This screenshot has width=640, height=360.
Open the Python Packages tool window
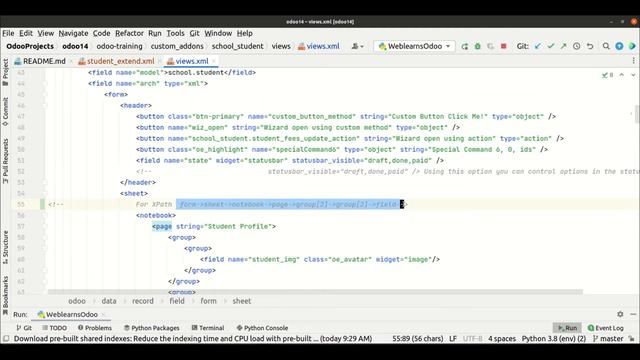pos(151,328)
